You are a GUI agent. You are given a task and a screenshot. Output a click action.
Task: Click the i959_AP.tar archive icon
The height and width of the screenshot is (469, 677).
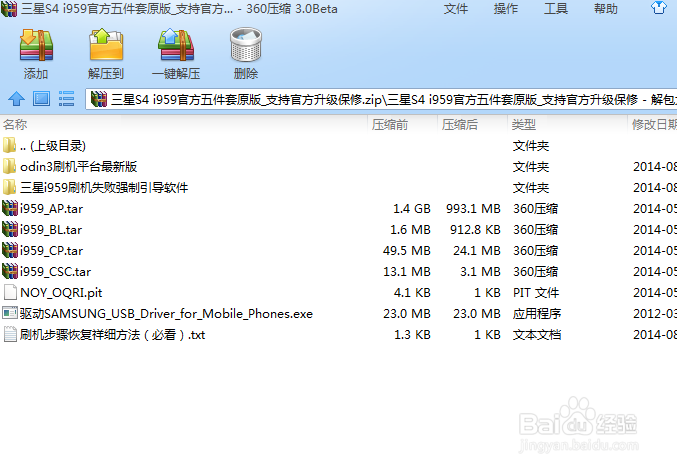coord(9,209)
